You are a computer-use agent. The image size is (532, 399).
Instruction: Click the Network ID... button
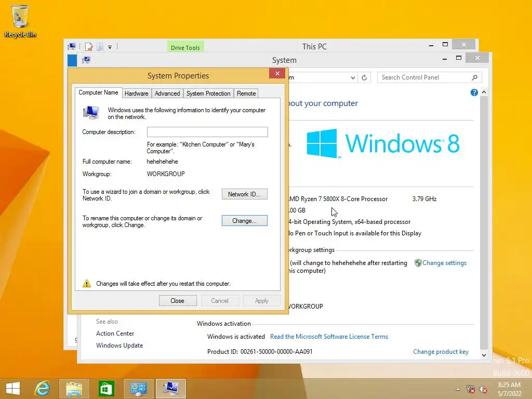click(x=245, y=194)
